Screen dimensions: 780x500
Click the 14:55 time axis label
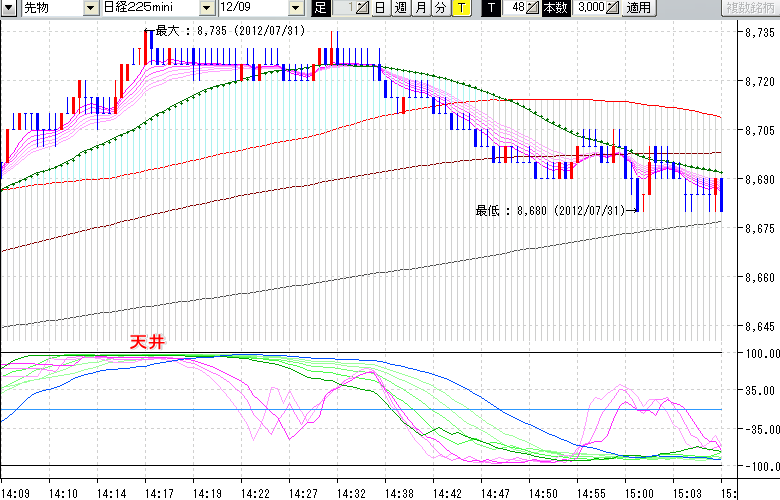[x=591, y=494]
